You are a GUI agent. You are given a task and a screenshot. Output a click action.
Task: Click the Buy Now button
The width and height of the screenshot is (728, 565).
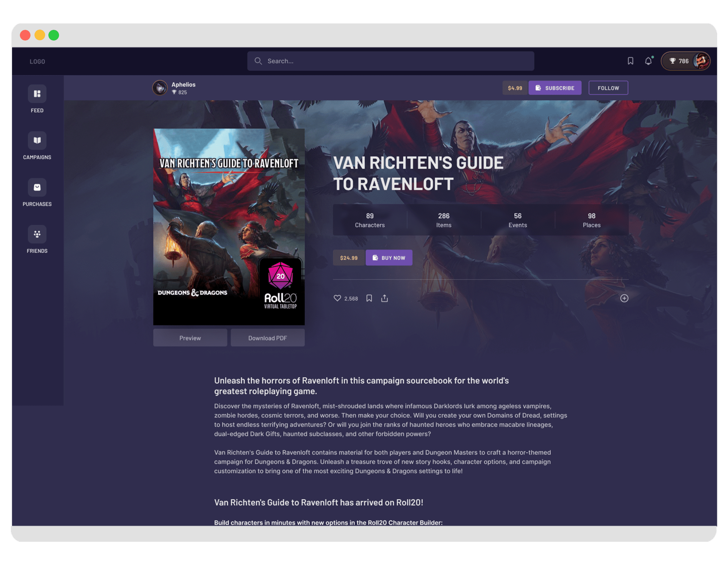pyautogui.click(x=389, y=258)
